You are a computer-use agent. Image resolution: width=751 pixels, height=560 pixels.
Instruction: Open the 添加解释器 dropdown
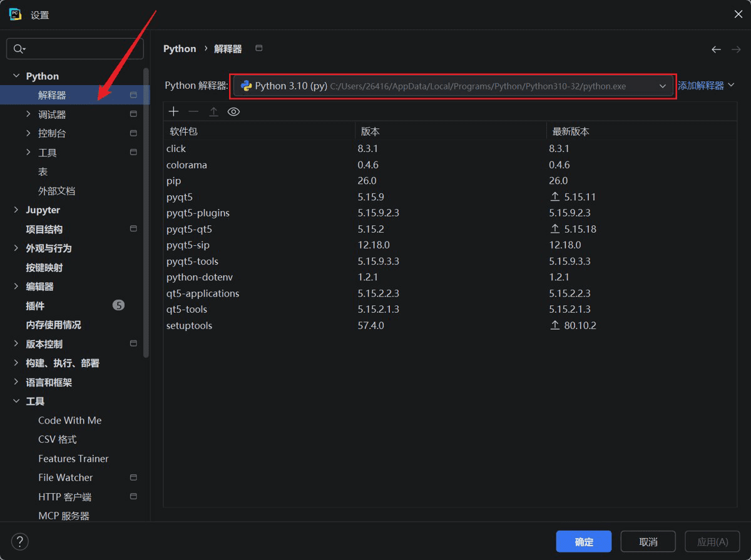click(706, 86)
